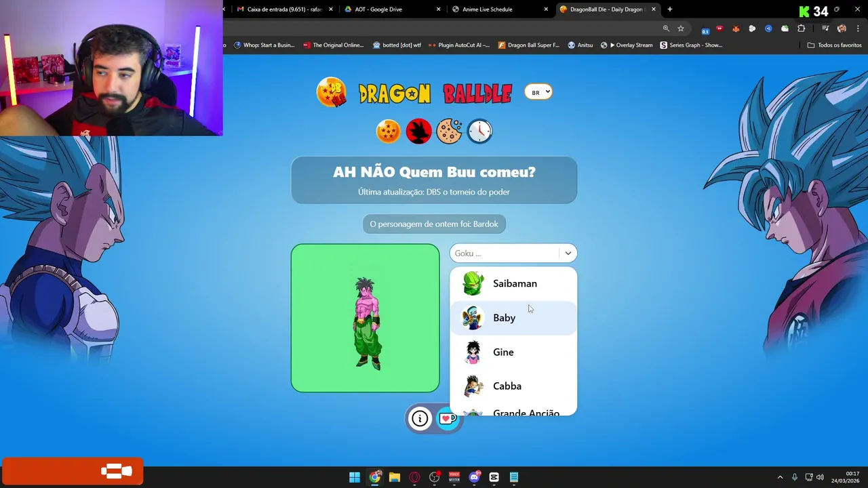Open the Anitsu bookmark
Screen dimensions: 868x488
point(580,45)
